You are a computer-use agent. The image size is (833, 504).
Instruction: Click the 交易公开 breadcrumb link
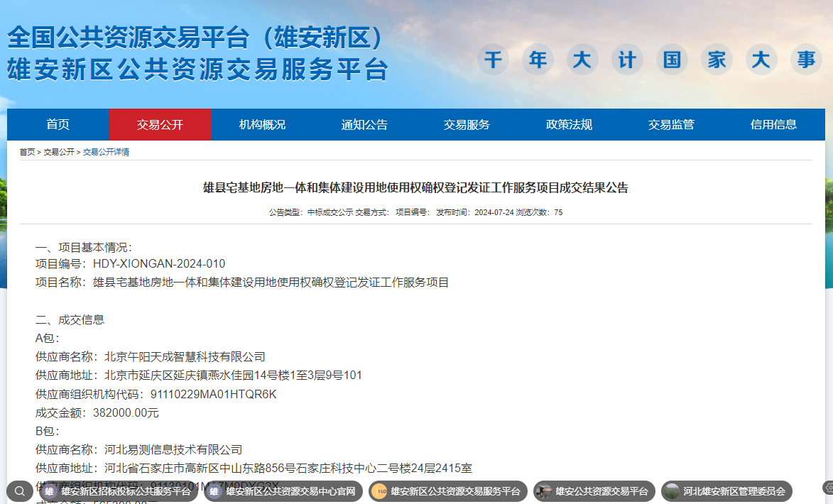59,152
